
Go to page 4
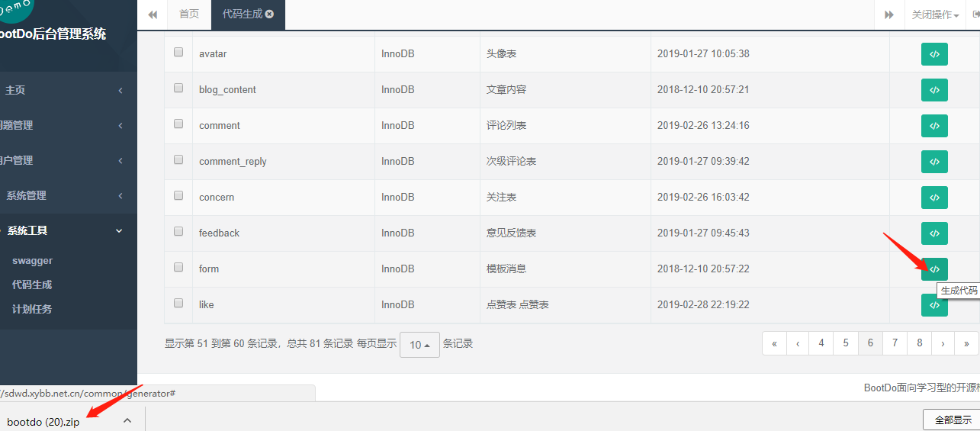(x=821, y=343)
